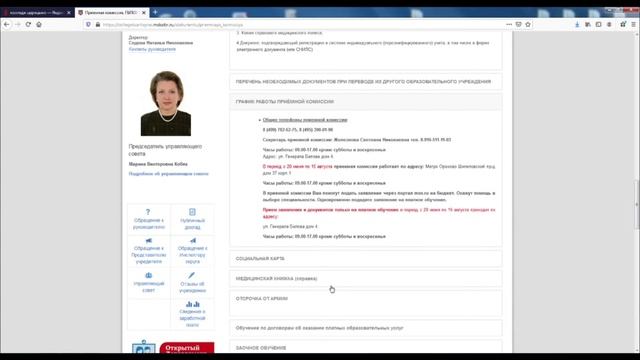Click the Управляющий совет icon
The width and height of the screenshot is (640, 360).
click(149, 276)
